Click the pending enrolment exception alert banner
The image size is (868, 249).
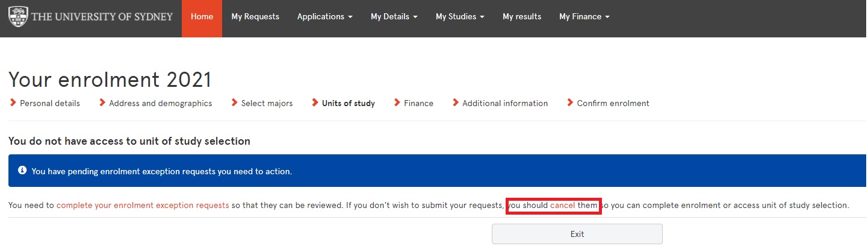tap(437, 171)
